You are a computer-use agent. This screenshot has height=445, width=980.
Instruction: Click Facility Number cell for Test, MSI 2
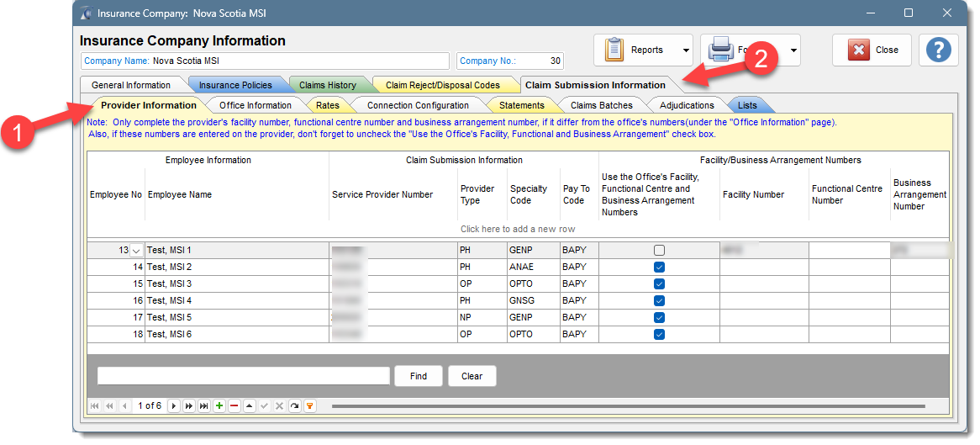(x=764, y=268)
